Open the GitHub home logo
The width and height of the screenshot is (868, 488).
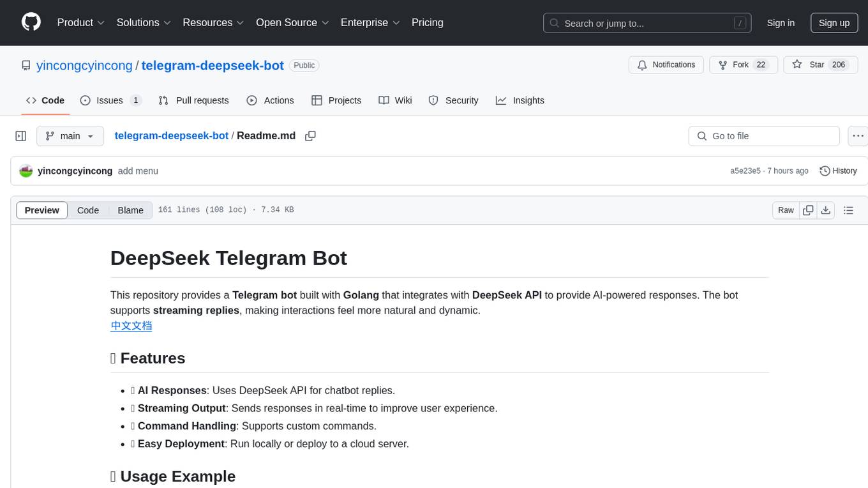[31, 22]
